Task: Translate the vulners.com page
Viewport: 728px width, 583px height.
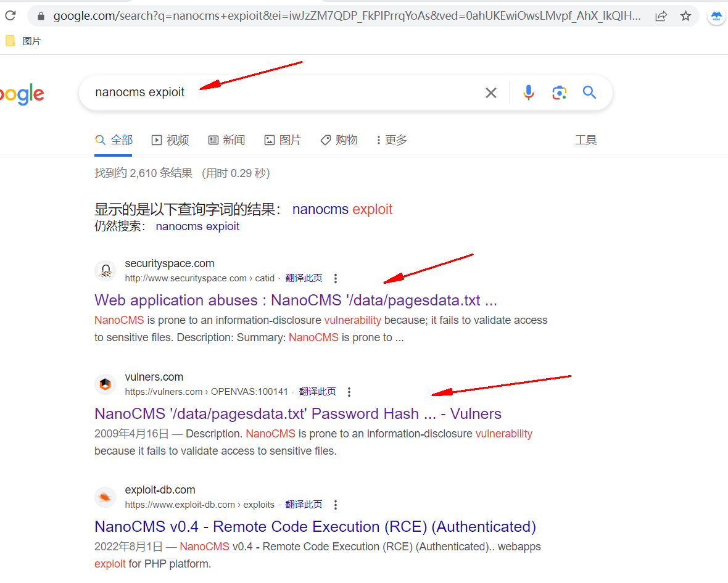Action: 317,391
